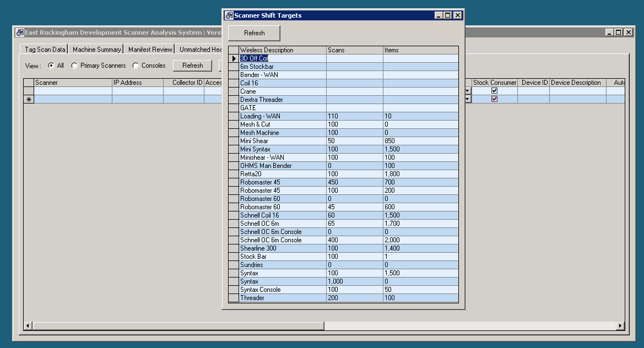The image size is (644, 348).
Task: Click Refresh next to the View options
Action: [192, 66]
